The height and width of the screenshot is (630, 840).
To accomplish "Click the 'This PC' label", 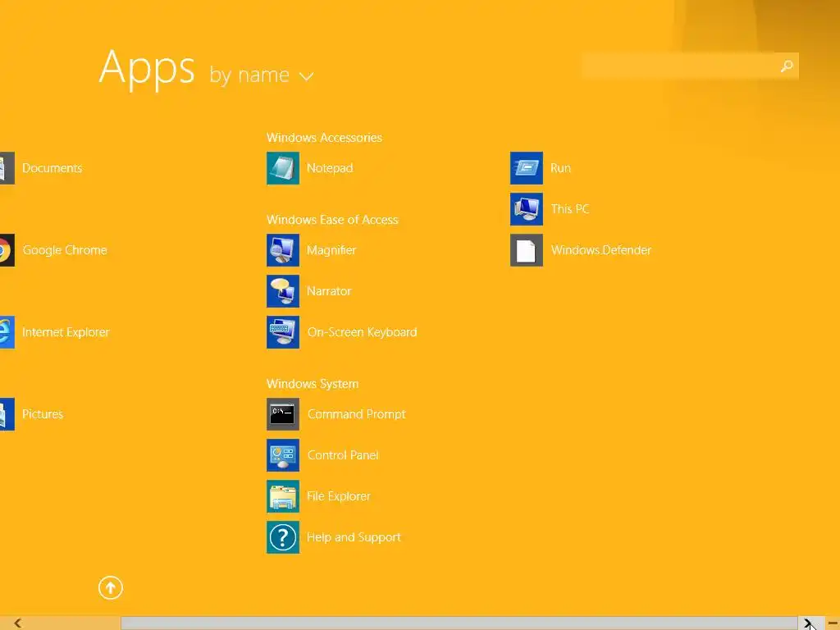I will (570, 209).
